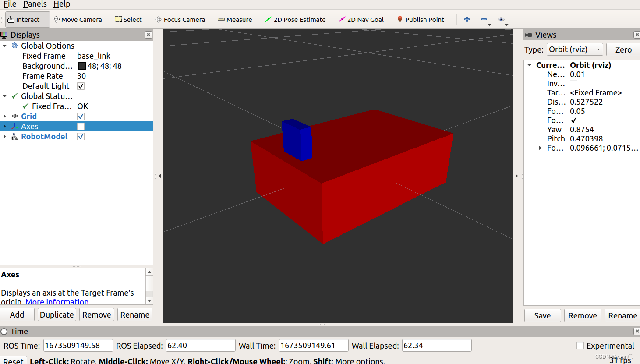Click Remove in Views panel

pos(583,315)
